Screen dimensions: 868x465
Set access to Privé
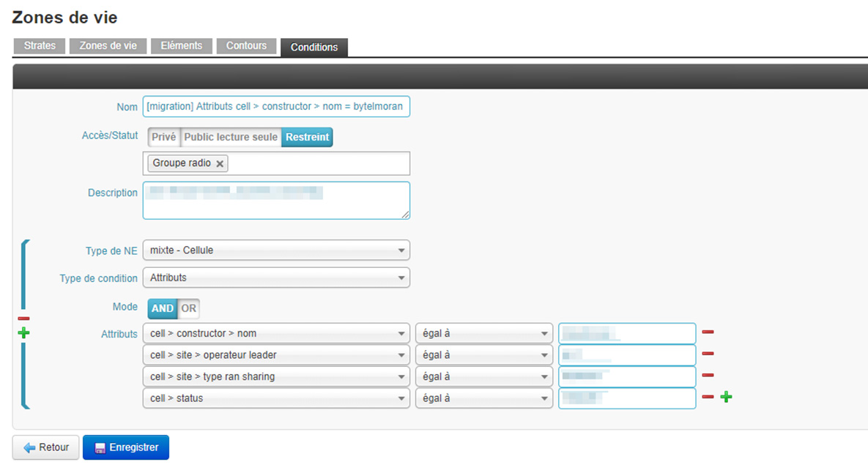tap(164, 137)
